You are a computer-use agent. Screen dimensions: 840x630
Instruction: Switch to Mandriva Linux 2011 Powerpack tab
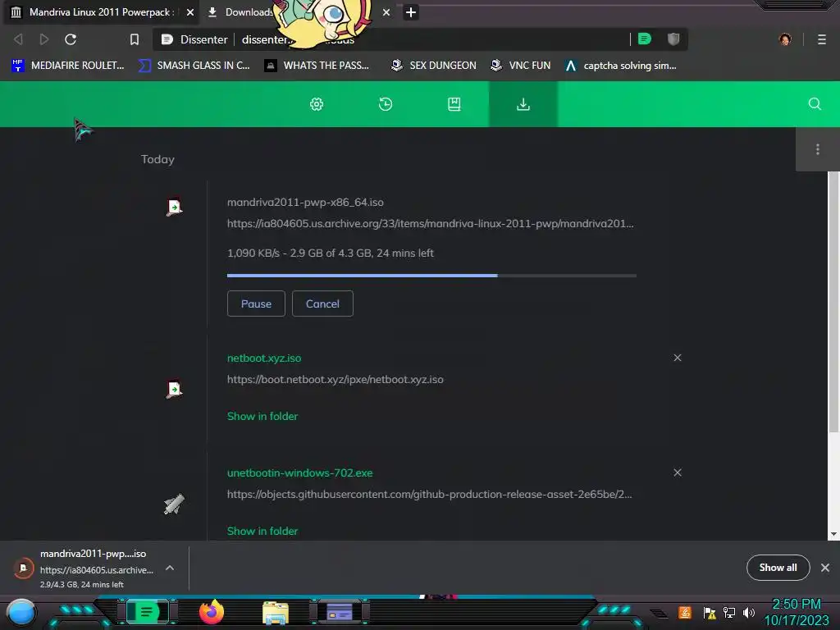(102, 12)
